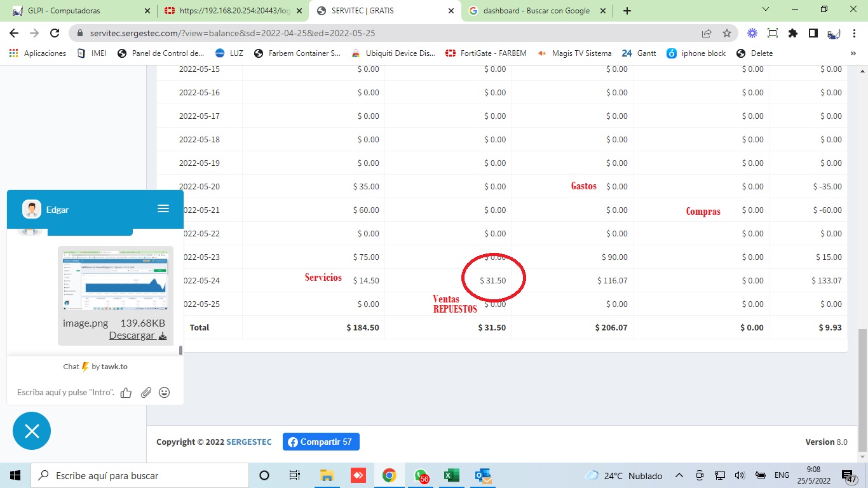Image resolution: width=868 pixels, height=488 pixels.
Task: Open Excel from the taskbar
Action: tap(451, 475)
